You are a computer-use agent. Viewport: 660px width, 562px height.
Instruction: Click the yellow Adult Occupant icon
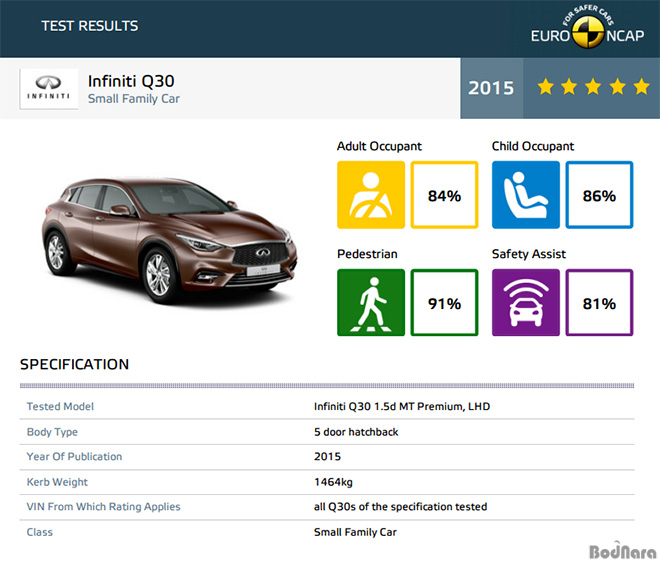[x=371, y=195]
